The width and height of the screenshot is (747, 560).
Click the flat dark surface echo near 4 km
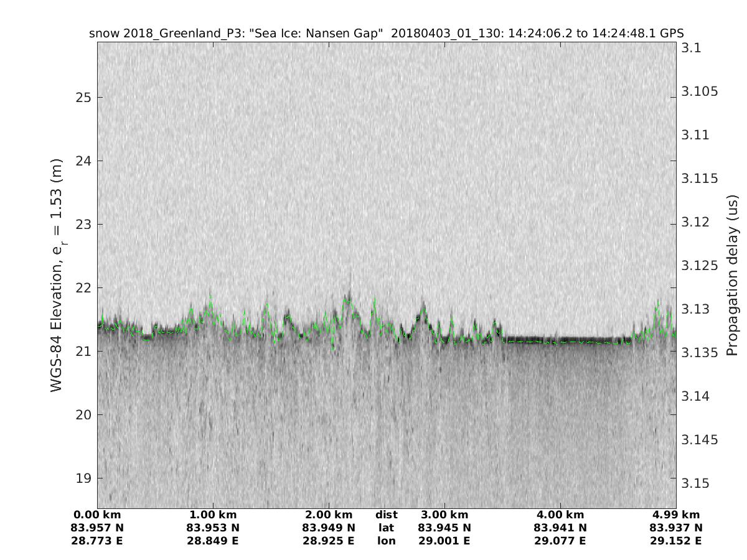tap(560, 341)
